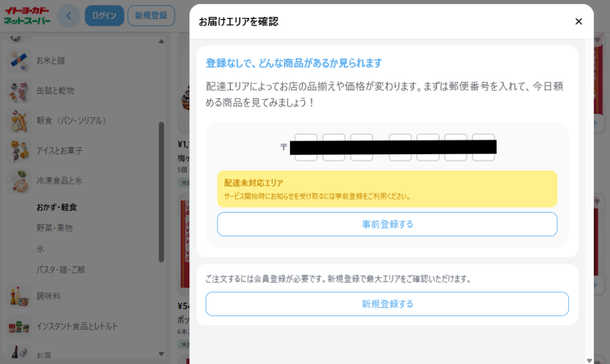The height and width of the screenshot is (364, 610).
Task: Select the 冷凍食品と氷 category icon
Action: tap(18, 181)
